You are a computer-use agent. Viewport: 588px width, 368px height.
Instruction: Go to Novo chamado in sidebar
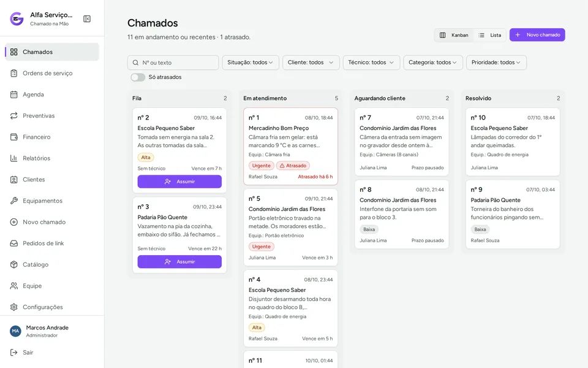coord(52,222)
